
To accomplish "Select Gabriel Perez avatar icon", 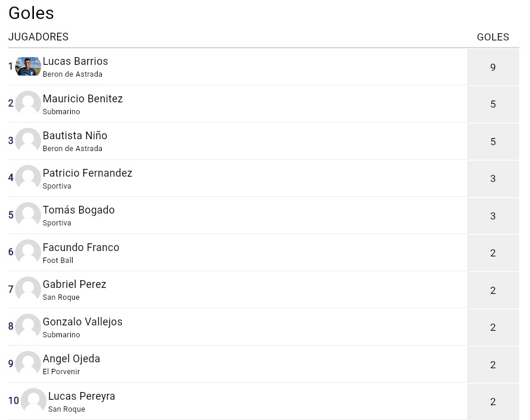I will (x=28, y=289).
